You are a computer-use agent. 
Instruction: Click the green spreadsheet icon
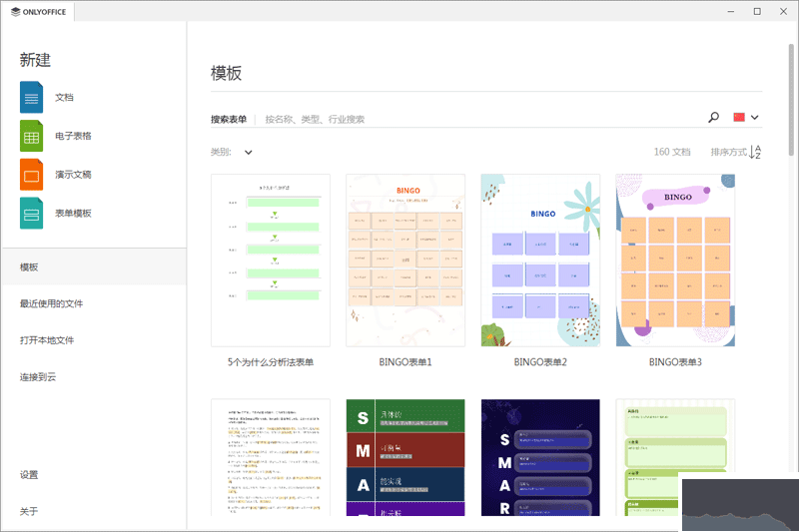[x=32, y=136]
